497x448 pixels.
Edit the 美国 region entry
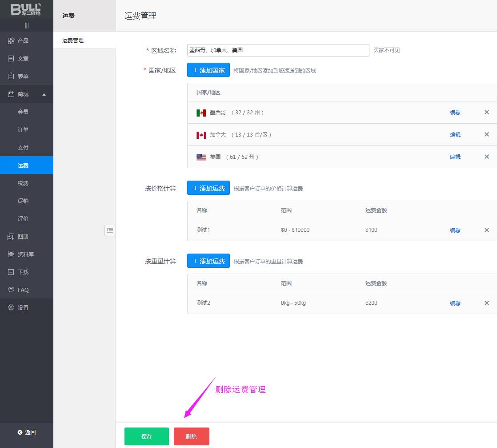(x=455, y=157)
